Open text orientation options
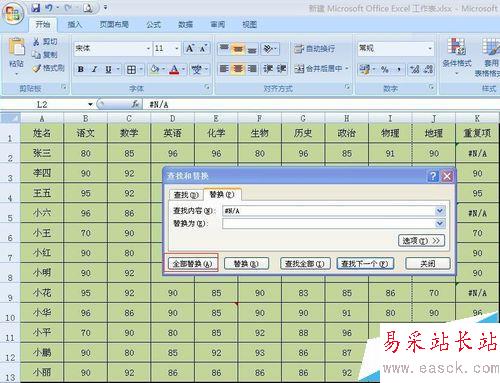 click(270, 49)
